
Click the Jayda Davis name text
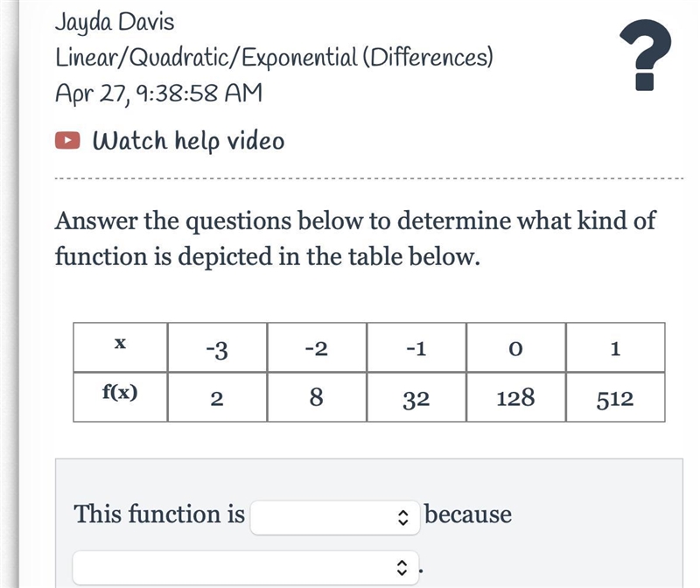click(x=115, y=22)
